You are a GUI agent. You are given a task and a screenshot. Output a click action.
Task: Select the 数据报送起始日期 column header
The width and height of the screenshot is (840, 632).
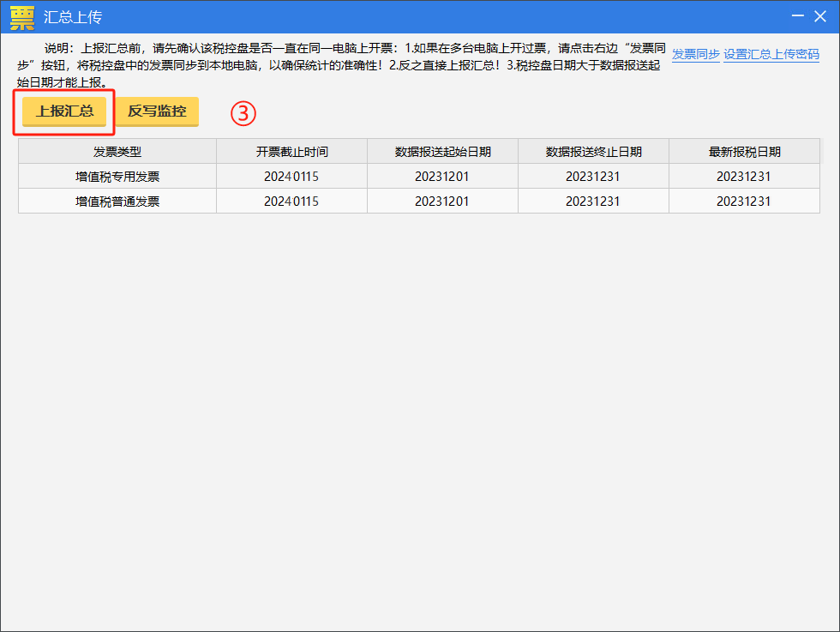[442, 151]
